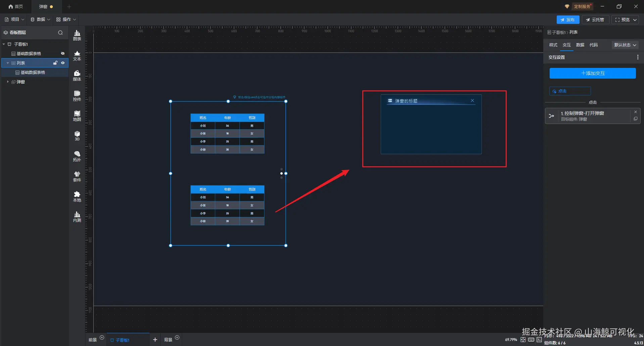Open the 项目 menu dropdown
644x346 pixels.
coord(15,19)
